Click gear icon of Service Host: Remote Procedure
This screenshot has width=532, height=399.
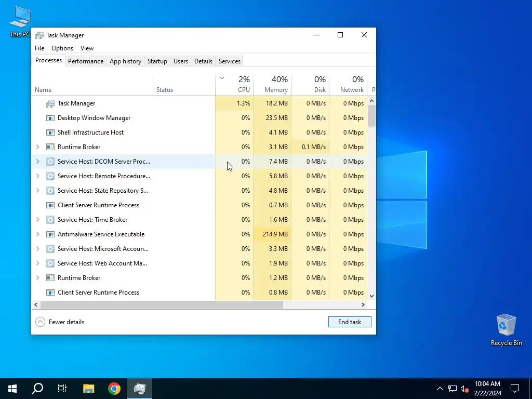click(x=50, y=176)
